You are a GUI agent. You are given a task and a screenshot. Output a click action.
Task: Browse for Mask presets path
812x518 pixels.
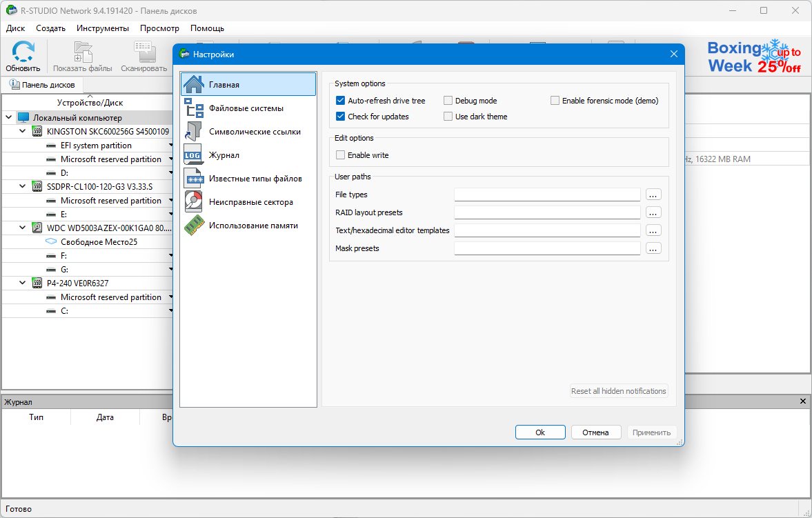pos(653,248)
